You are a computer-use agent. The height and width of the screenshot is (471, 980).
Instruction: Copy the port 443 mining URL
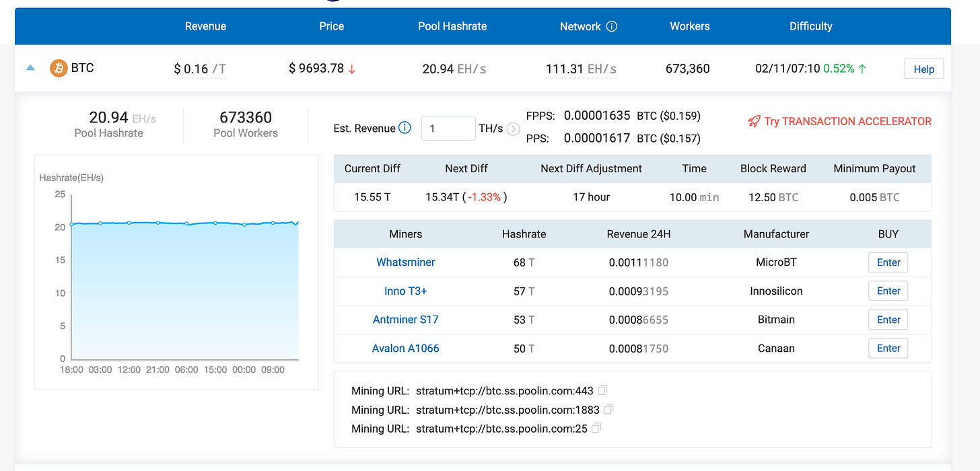[x=602, y=390]
